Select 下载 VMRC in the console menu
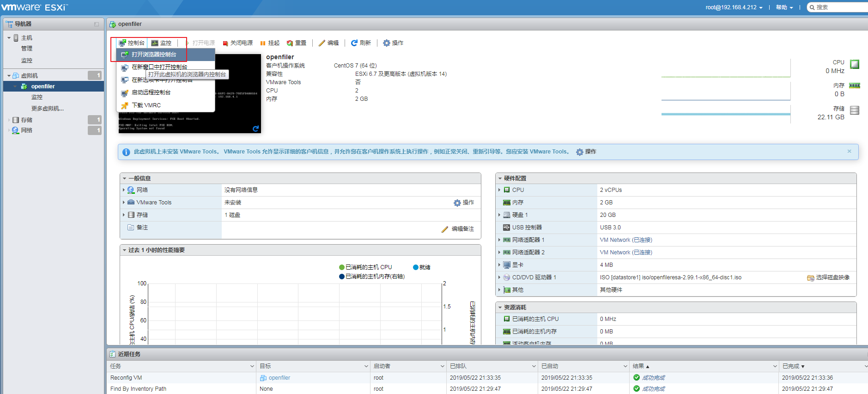868x394 pixels. pyautogui.click(x=146, y=105)
